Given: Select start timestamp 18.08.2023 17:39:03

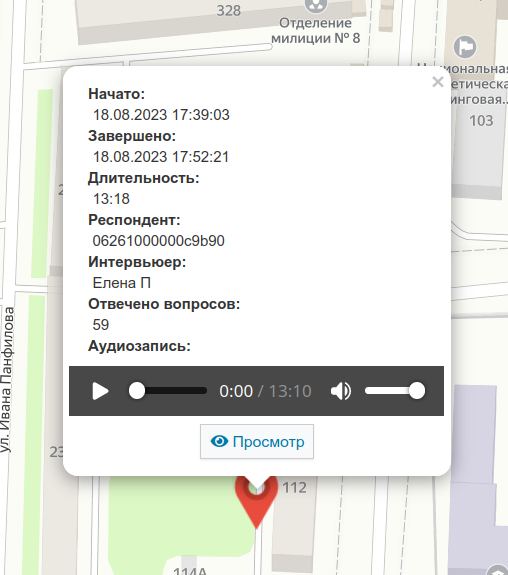Looking at the screenshot, I should pos(161,115).
